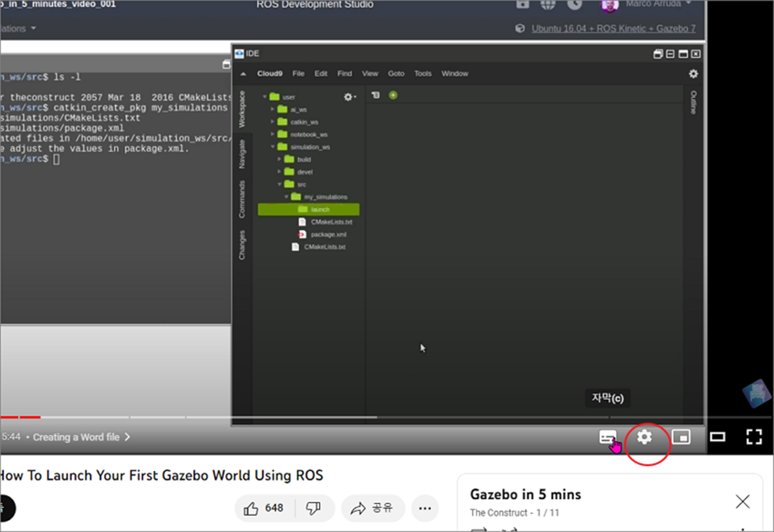Open the Ubuntu 16.04 + ROS Kinetic + Gazebo 7 link
The image size is (774, 532).
(613, 28)
